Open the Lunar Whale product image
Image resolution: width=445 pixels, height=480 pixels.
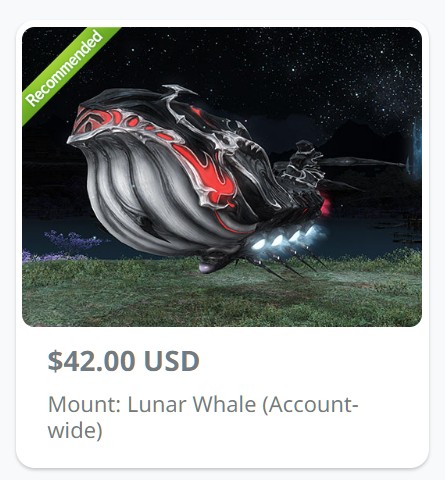222,177
